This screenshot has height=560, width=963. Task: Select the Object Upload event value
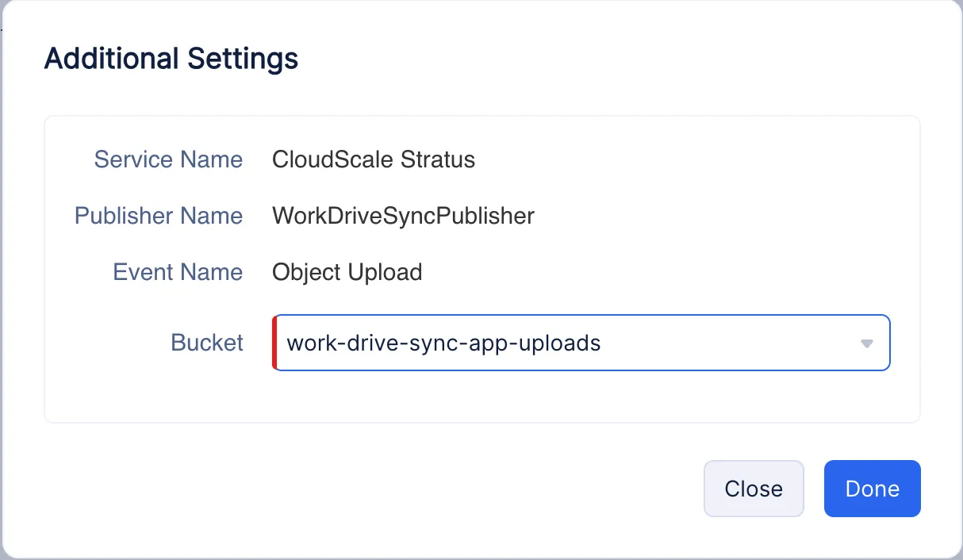point(347,271)
